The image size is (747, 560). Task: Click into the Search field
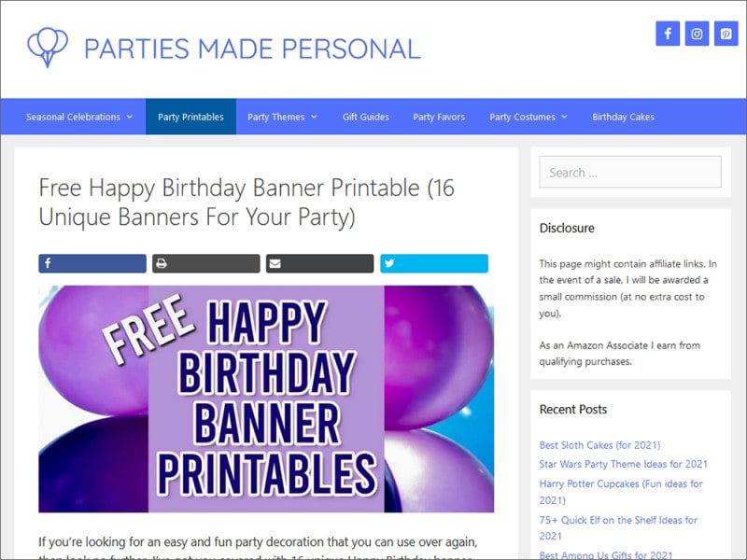tap(630, 172)
